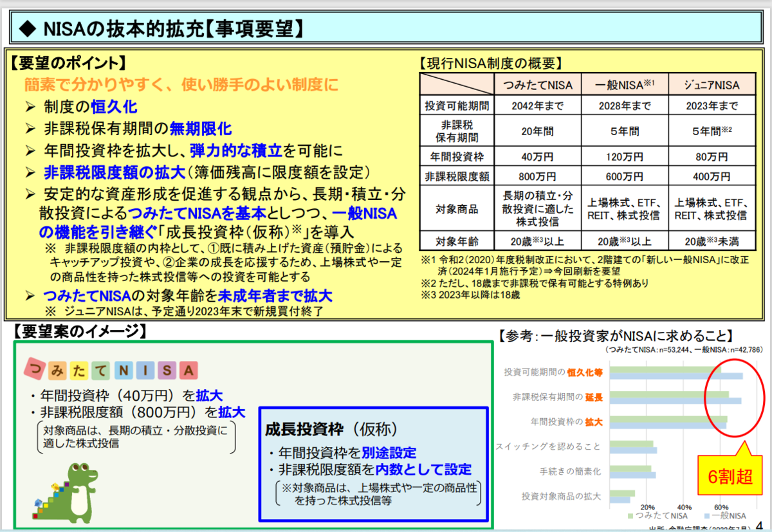Image resolution: width=772 pixels, height=532 pixels.
Task: Select the 対象年齢 row label in the table
Action: pyautogui.click(x=457, y=242)
